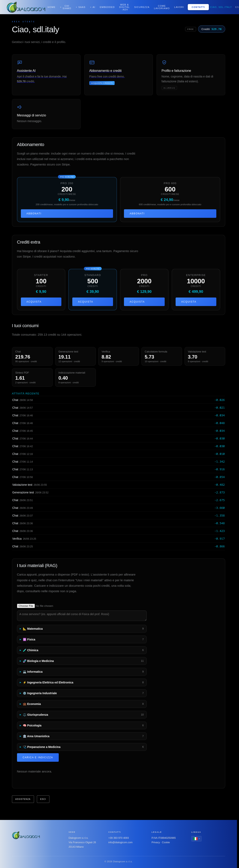Viewport: 239px width, 868px height.
Task: Click the CONTATTI button in the header
Action: pyautogui.click(x=198, y=7)
